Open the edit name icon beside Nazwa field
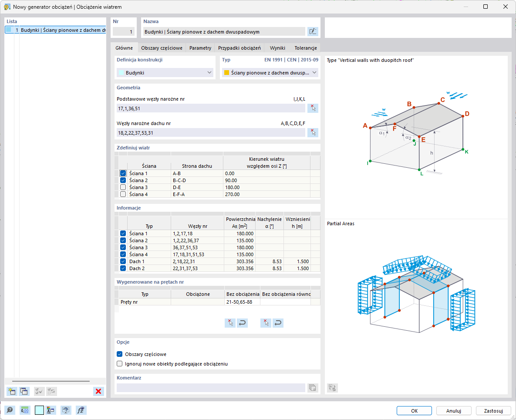The height and width of the screenshot is (420, 516). pyautogui.click(x=313, y=32)
